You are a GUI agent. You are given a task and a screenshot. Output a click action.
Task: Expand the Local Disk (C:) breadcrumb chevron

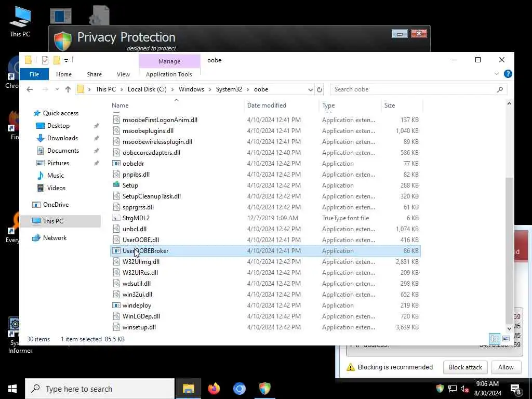click(x=172, y=89)
